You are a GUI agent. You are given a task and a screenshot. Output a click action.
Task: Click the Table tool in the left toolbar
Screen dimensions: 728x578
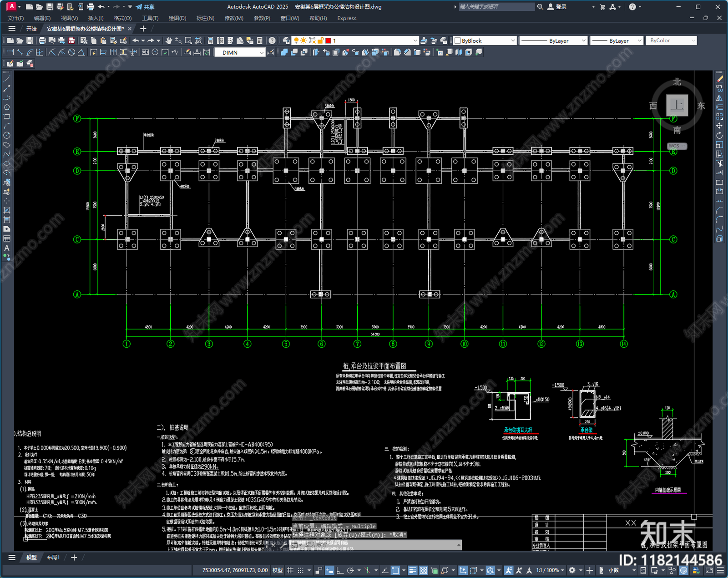click(x=7, y=238)
